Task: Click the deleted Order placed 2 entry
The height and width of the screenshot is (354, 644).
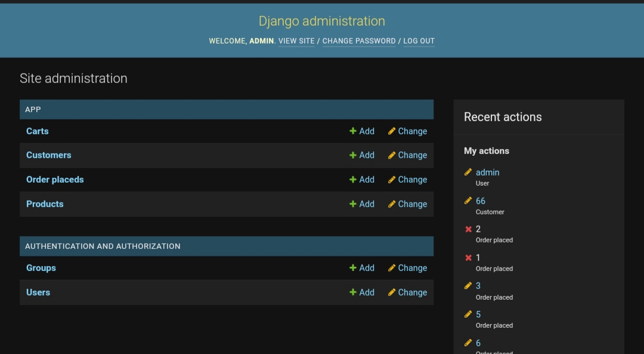Action: click(x=478, y=229)
